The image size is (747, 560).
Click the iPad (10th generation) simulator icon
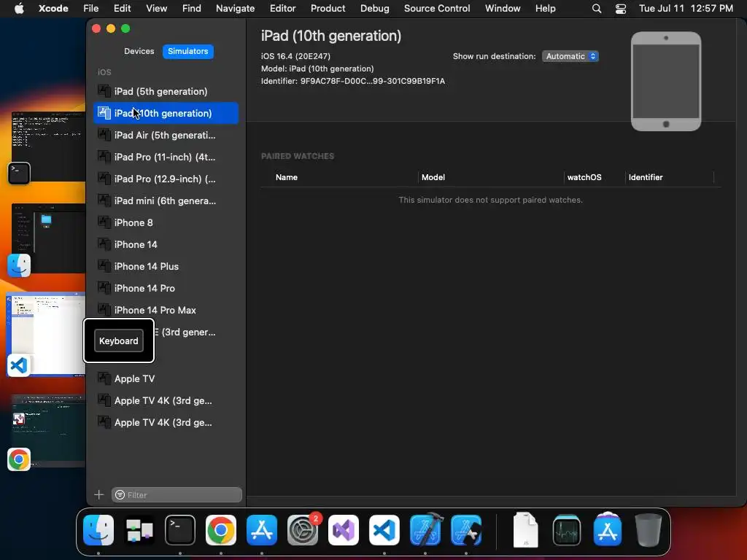tap(104, 113)
